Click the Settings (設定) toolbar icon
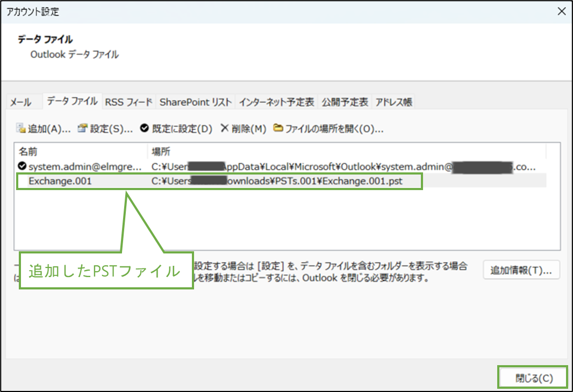573x392 pixels. 83,128
